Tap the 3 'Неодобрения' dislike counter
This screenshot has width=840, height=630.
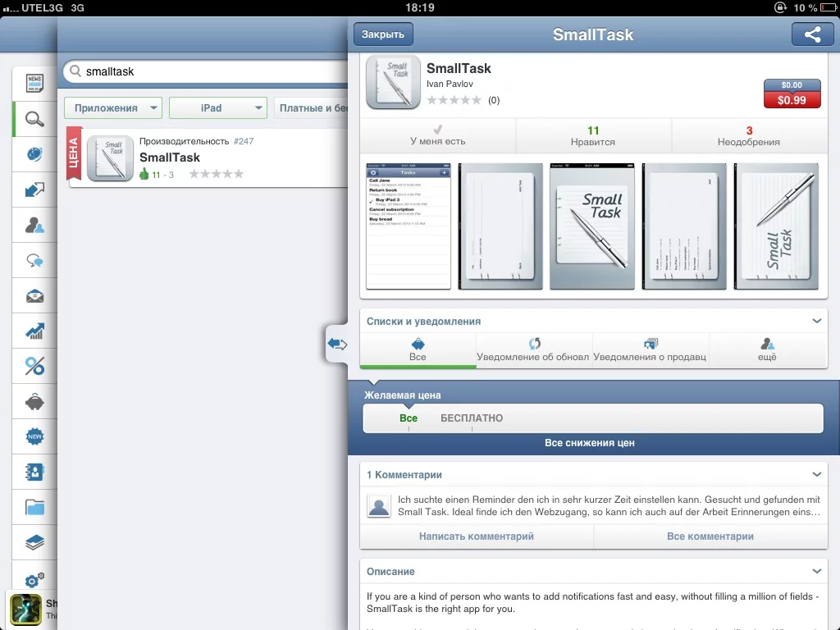[x=749, y=136]
